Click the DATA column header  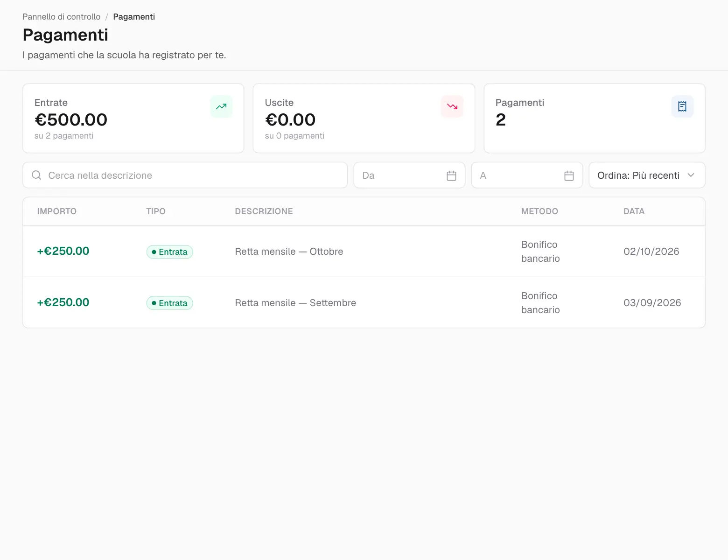click(634, 211)
